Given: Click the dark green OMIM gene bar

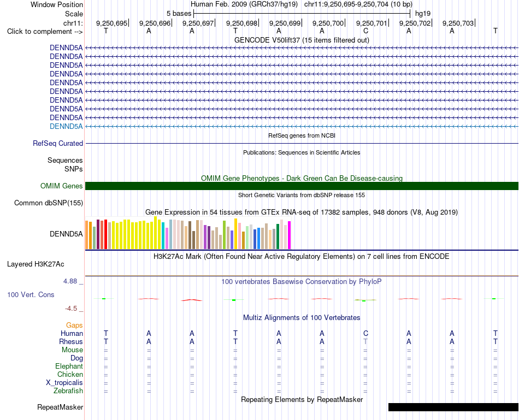Looking at the screenshot, I should (x=302, y=186).
